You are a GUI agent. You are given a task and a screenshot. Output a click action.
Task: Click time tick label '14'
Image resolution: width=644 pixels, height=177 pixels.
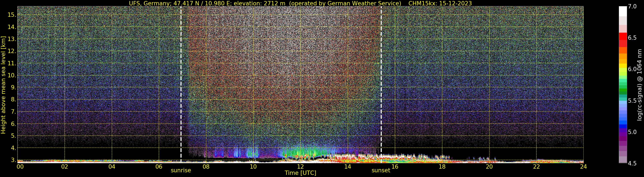tap(347, 166)
